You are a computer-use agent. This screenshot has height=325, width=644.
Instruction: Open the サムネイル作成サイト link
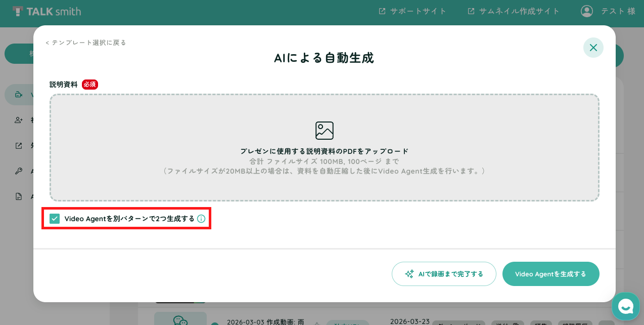[x=514, y=11]
